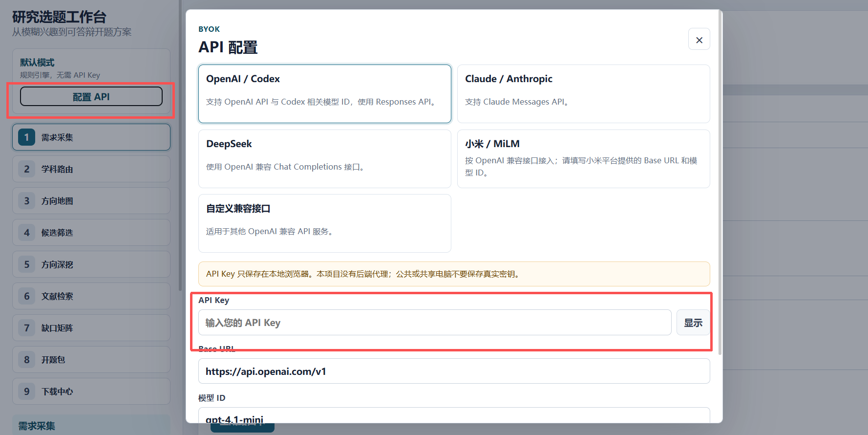Open step 1 需求采集
The width and height of the screenshot is (868, 435).
pos(91,137)
